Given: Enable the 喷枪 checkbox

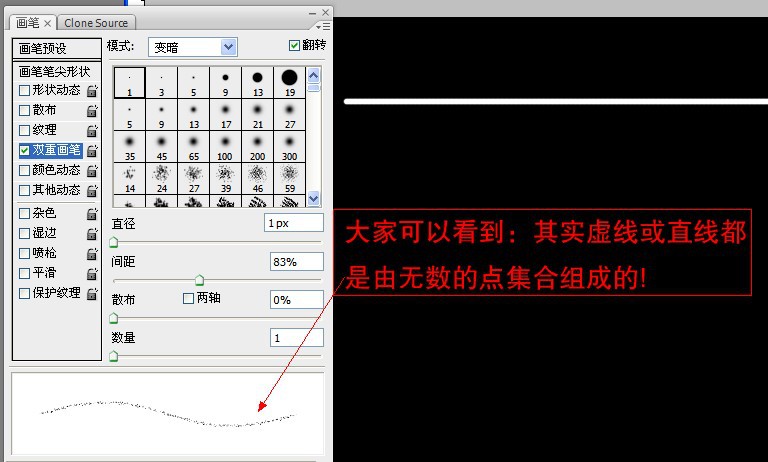Looking at the screenshot, I should coord(24,253).
